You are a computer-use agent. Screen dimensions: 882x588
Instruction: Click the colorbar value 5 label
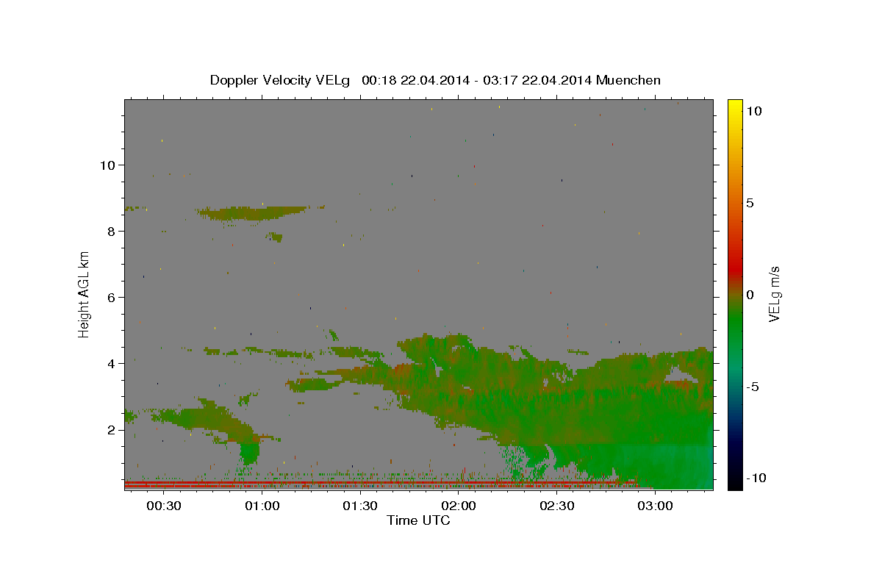tap(750, 203)
